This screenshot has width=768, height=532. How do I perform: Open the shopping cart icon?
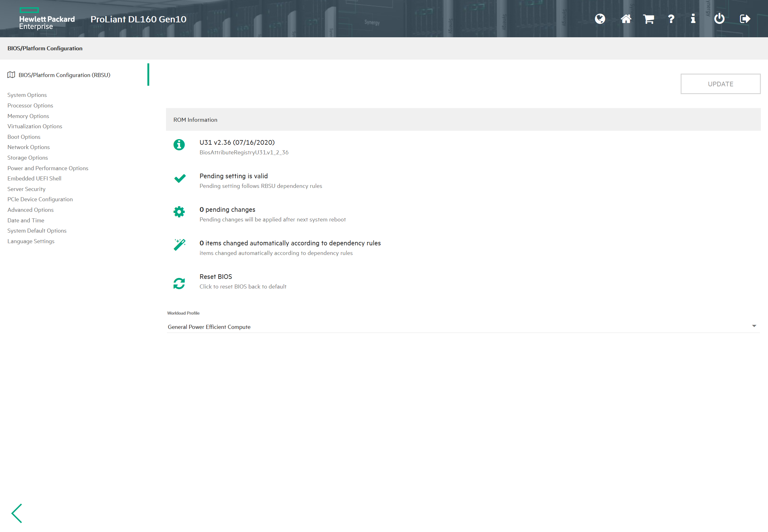click(x=648, y=19)
